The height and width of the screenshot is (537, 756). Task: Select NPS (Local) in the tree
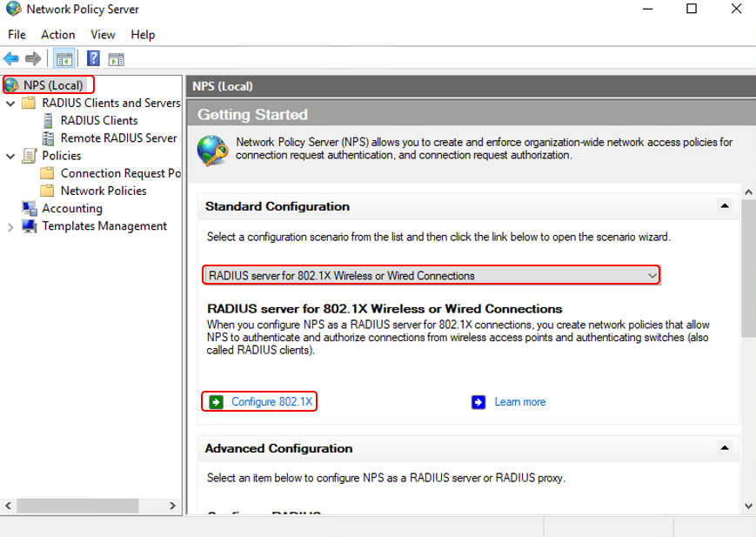coord(53,85)
